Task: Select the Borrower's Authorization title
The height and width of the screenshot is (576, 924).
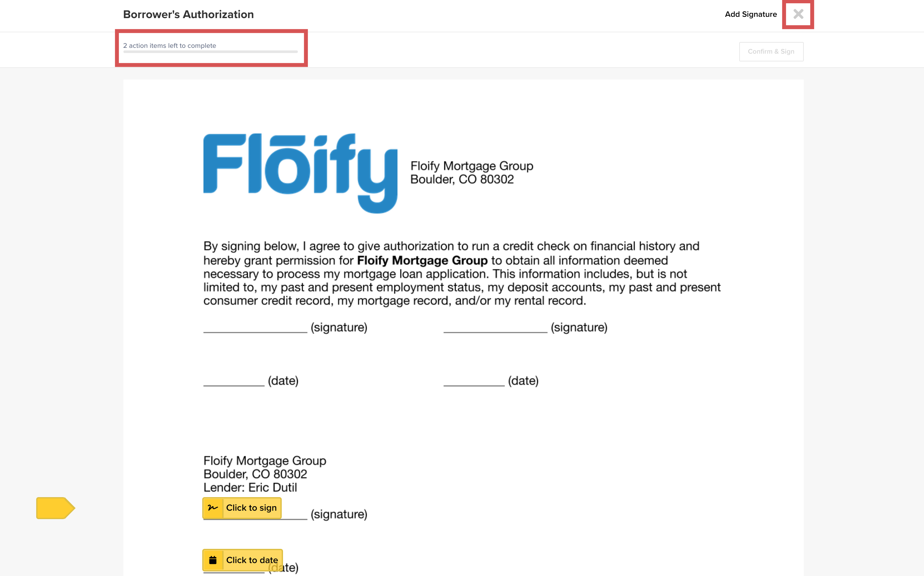Action: point(188,14)
